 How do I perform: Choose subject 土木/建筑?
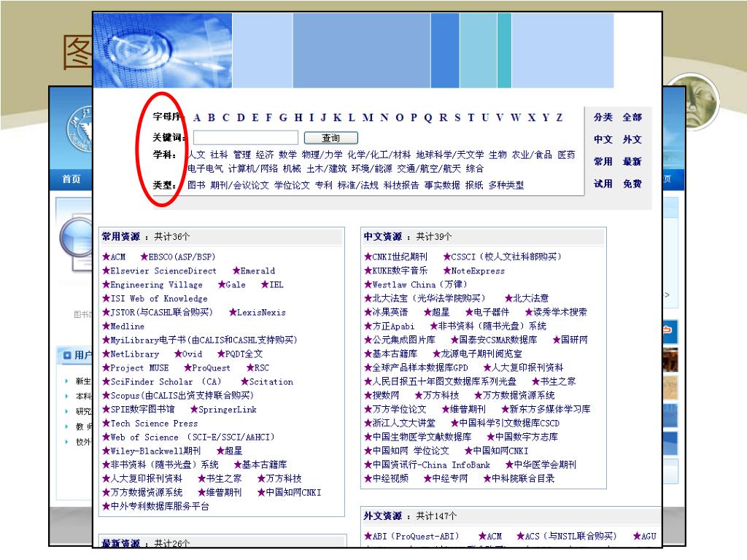(x=326, y=168)
